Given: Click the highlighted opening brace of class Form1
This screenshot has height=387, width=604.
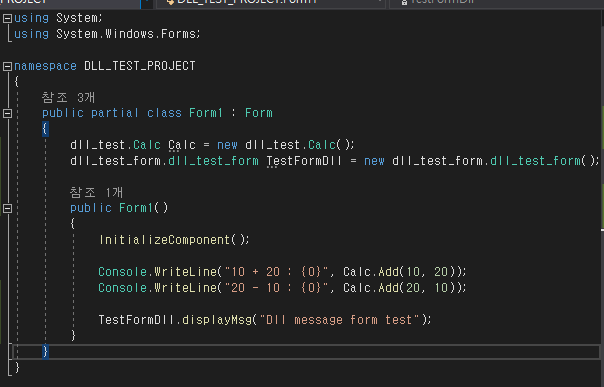Looking at the screenshot, I should click(x=45, y=129).
